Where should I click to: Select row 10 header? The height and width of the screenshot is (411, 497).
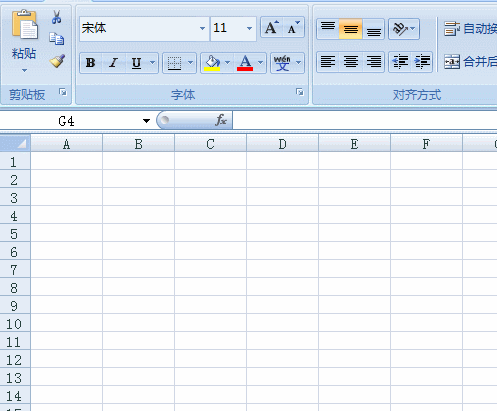click(x=15, y=324)
